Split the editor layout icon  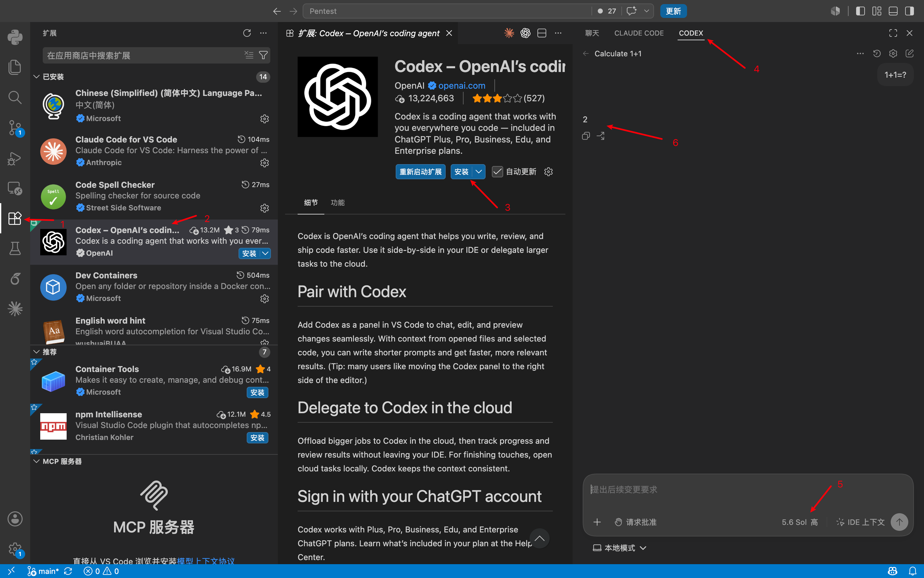(542, 33)
